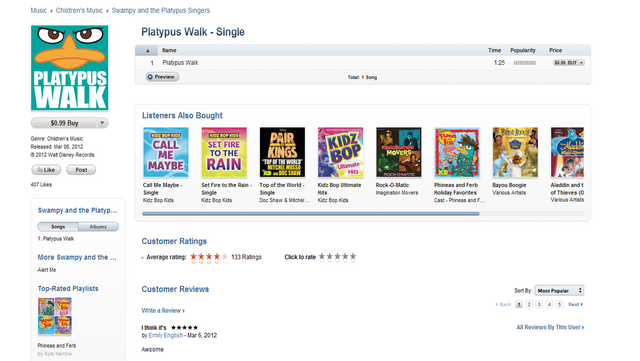Switch to Albums toggle in sidebar
This screenshot has width=640, height=361.
click(x=98, y=227)
